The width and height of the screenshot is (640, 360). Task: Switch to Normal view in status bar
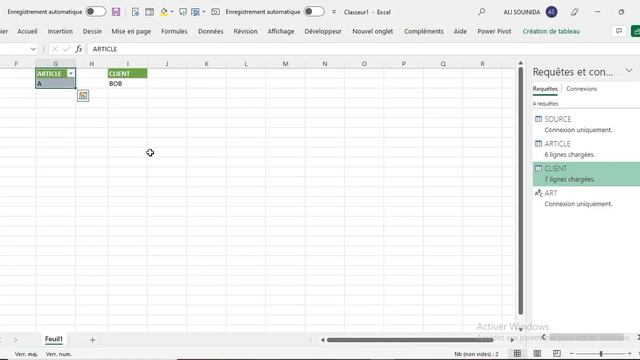coord(517,353)
